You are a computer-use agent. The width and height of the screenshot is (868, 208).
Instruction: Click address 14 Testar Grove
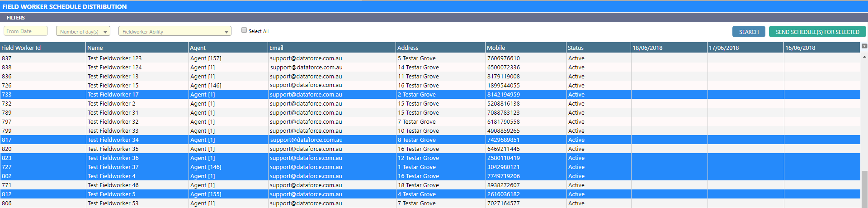point(418,67)
